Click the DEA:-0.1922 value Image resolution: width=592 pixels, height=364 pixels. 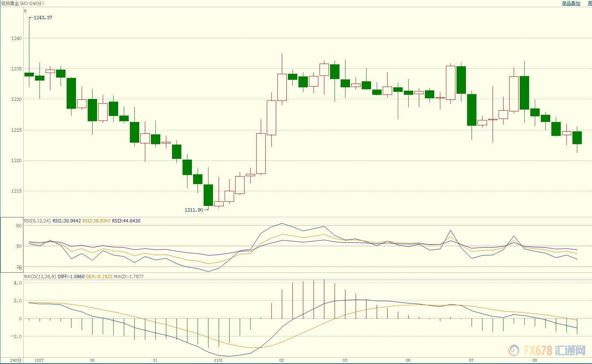[x=99, y=277]
